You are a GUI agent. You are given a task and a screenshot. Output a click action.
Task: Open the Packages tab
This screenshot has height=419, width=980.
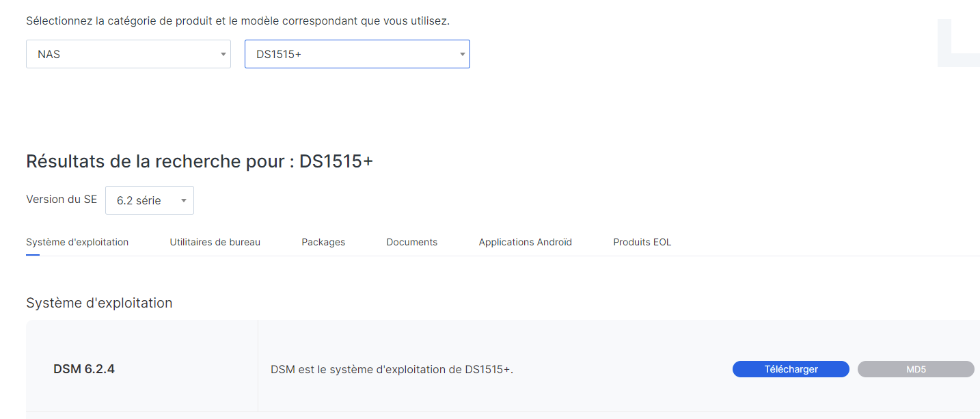pos(323,242)
